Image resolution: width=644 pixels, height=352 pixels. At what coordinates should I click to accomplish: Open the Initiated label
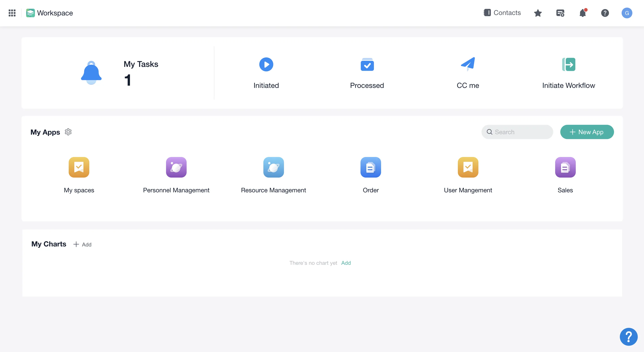[266, 85]
